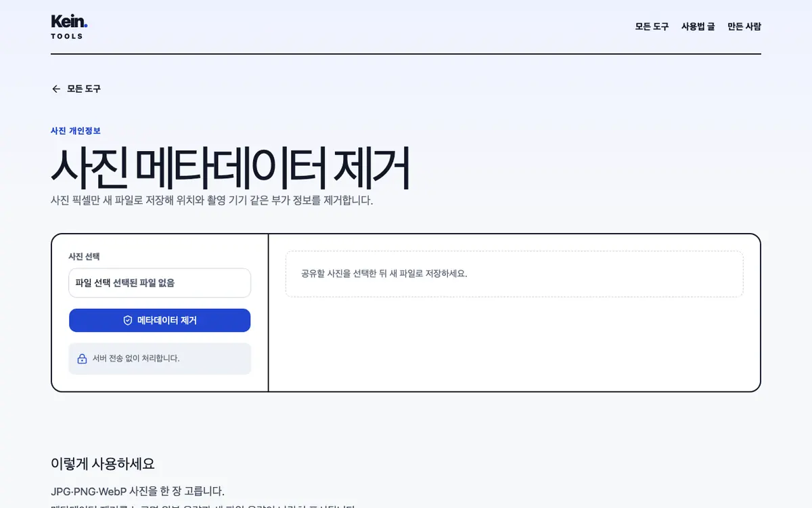812x508 pixels.
Task: Click the page description starting 사진 픽셀만
Action: pyautogui.click(x=212, y=200)
